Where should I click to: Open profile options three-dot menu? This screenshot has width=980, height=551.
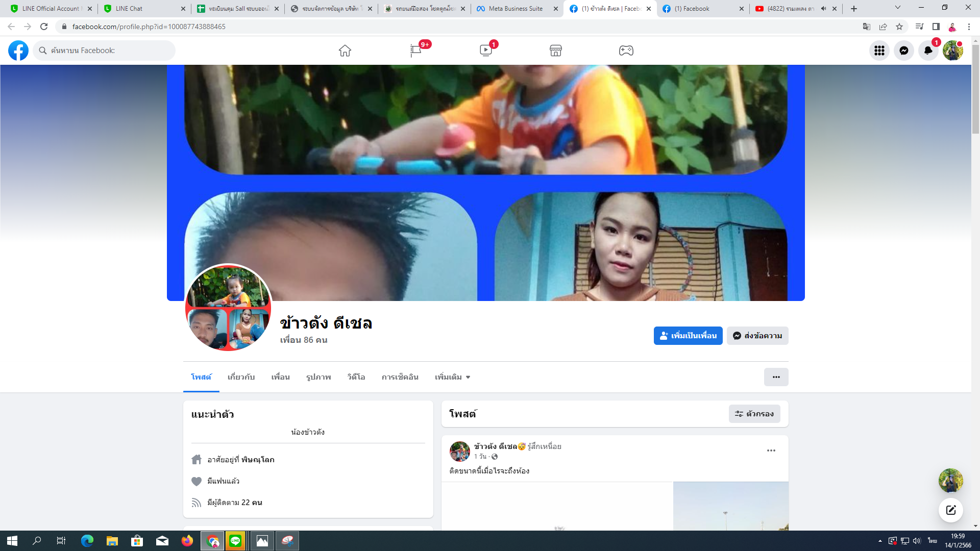click(x=776, y=377)
